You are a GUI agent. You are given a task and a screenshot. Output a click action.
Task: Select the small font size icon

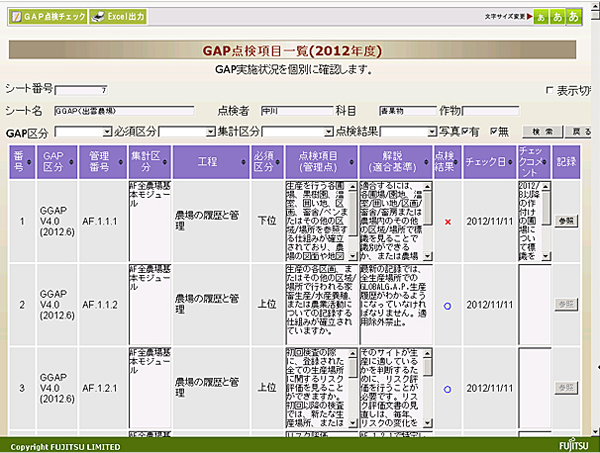coord(541,17)
